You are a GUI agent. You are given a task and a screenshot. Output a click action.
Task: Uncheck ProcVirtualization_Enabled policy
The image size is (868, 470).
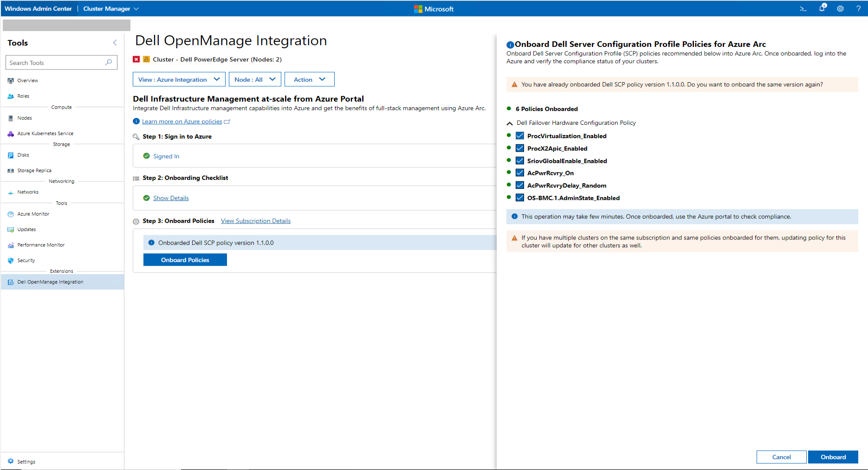[519, 135]
